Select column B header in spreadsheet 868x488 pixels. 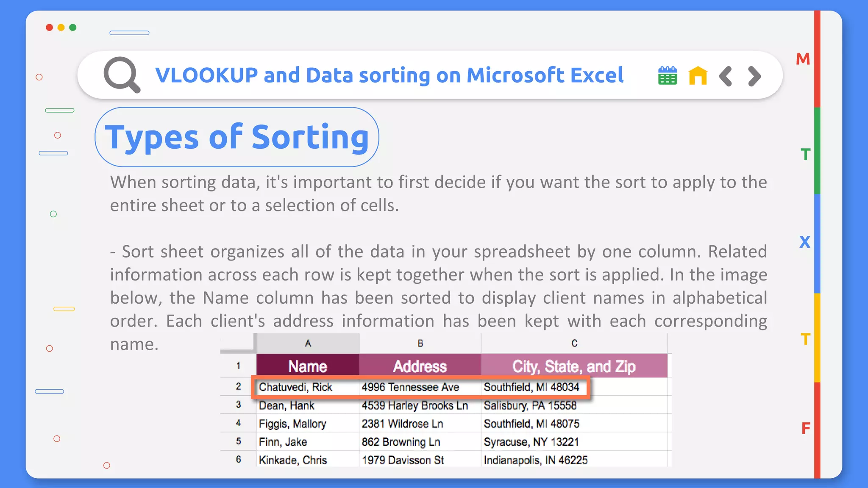pyautogui.click(x=420, y=343)
